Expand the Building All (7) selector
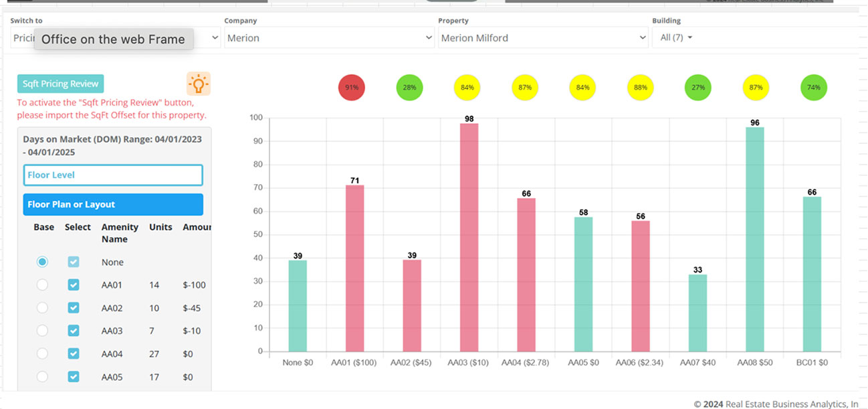 pyautogui.click(x=676, y=38)
